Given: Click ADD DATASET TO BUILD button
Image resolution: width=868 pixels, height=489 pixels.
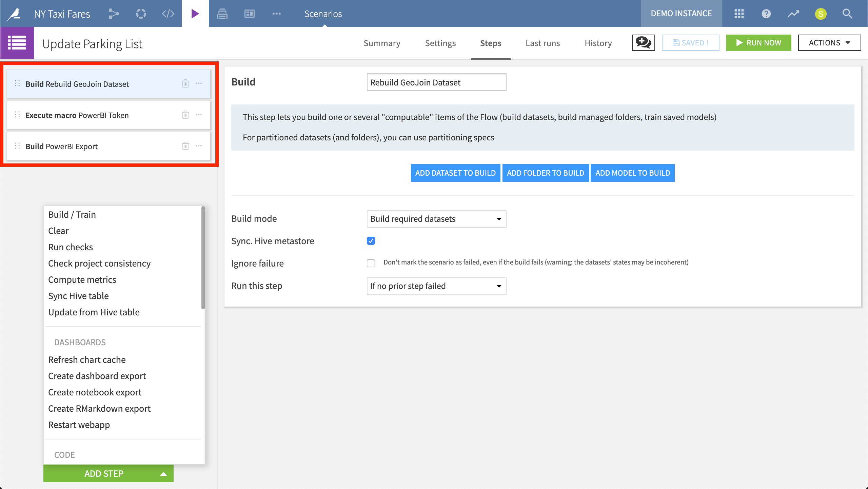Looking at the screenshot, I should click(455, 173).
